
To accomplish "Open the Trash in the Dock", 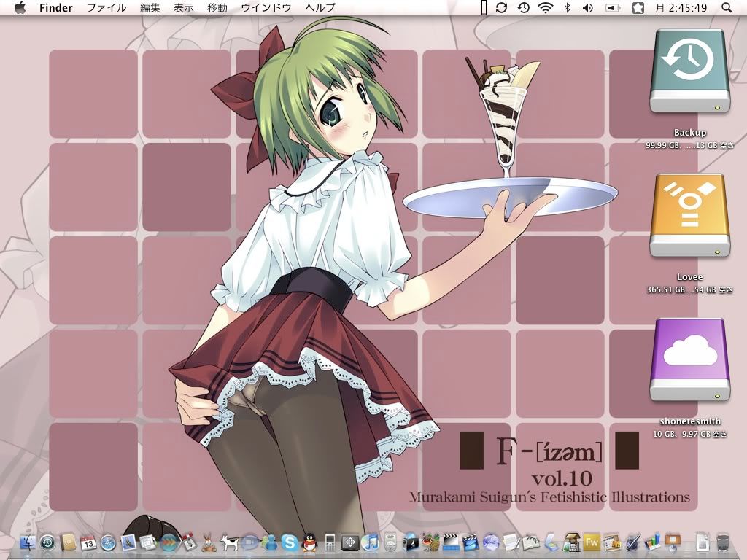I will click(723, 542).
